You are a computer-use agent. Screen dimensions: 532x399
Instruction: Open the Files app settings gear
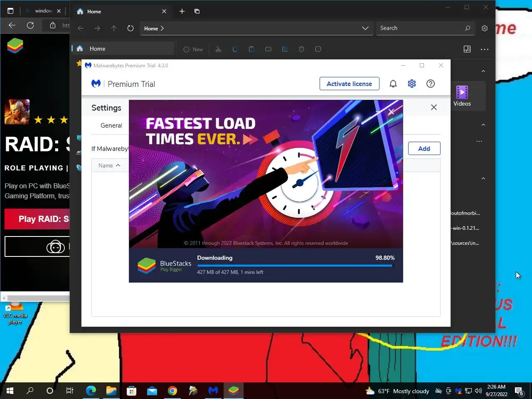pos(485,28)
